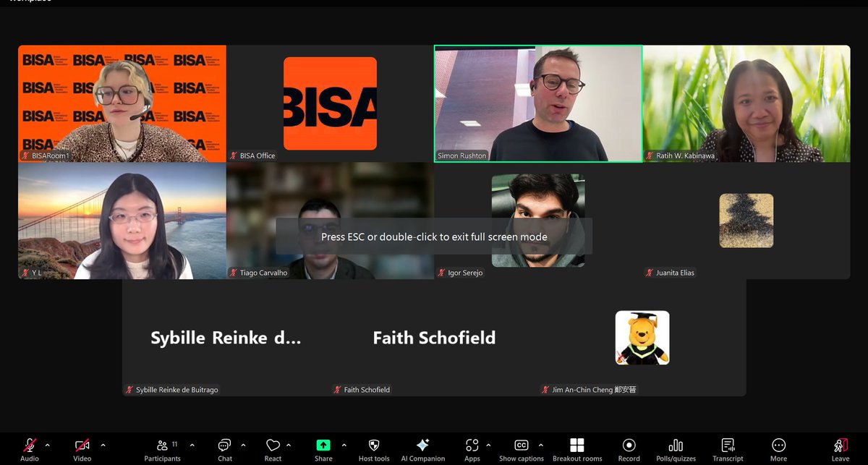Launch the AI Companion
Viewport: 868px width, 465px height.
pyautogui.click(x=423, y=448)
